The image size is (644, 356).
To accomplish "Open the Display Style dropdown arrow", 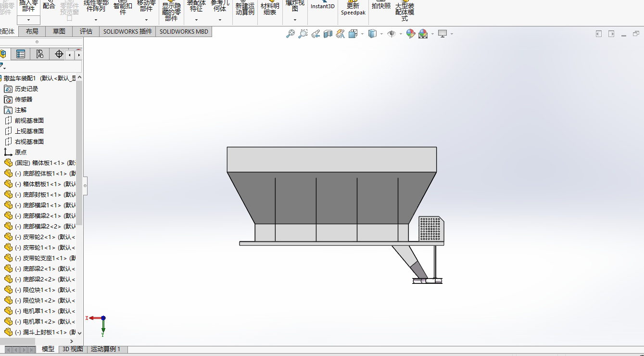I will [x=381, y=34].
